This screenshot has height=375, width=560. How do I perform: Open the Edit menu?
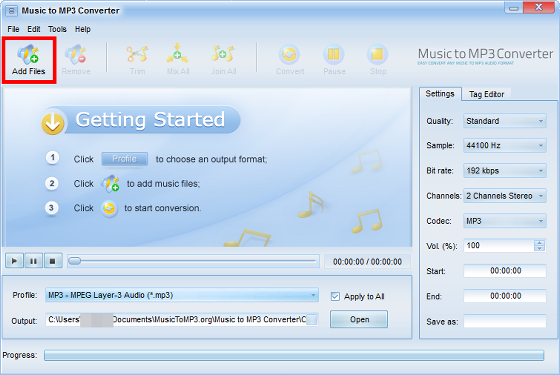coord(34,29)
